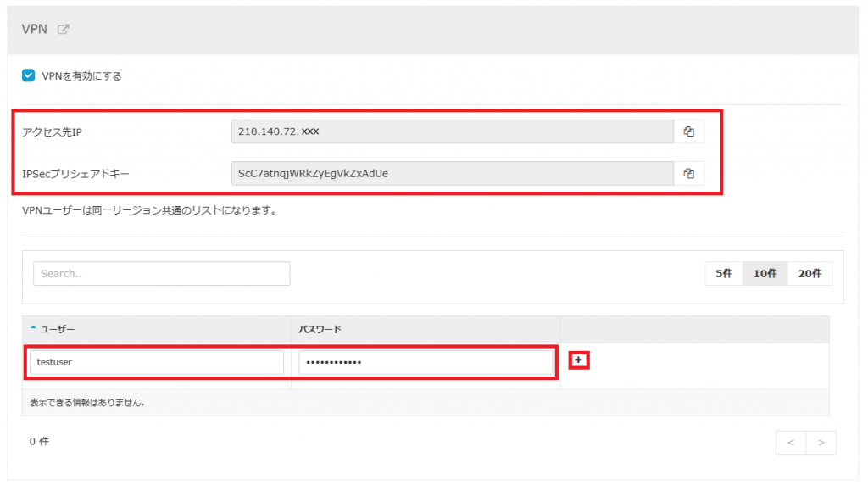Viewport: 868px width, 491px height.
Task: Switch page size to 20件
Action: point(810,273)
